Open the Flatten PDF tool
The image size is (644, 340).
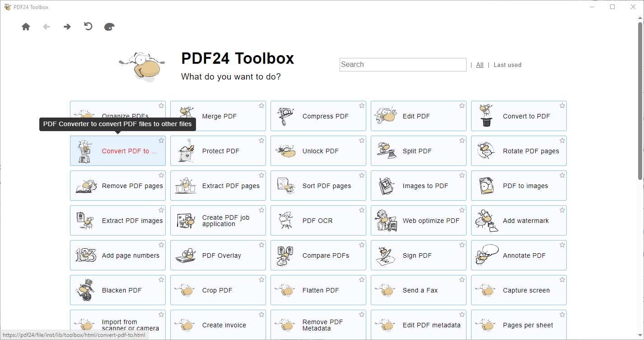click(318, 290)
